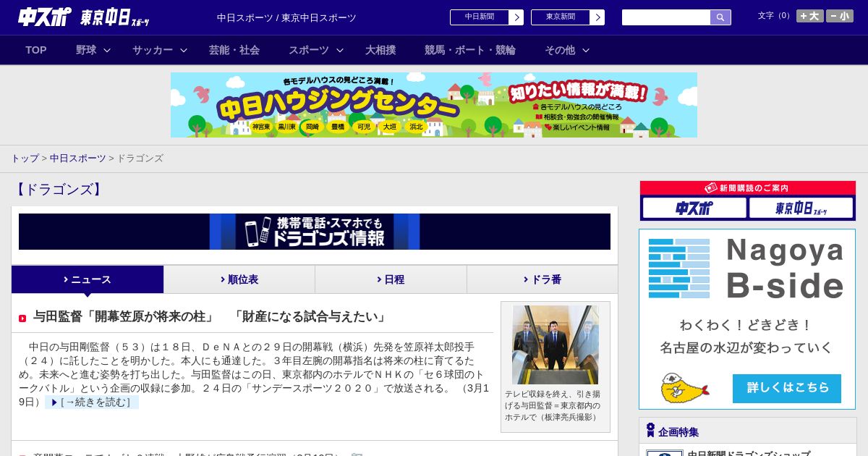
Task: Click the red bullet icon beside headline
Action: point(22,318)
